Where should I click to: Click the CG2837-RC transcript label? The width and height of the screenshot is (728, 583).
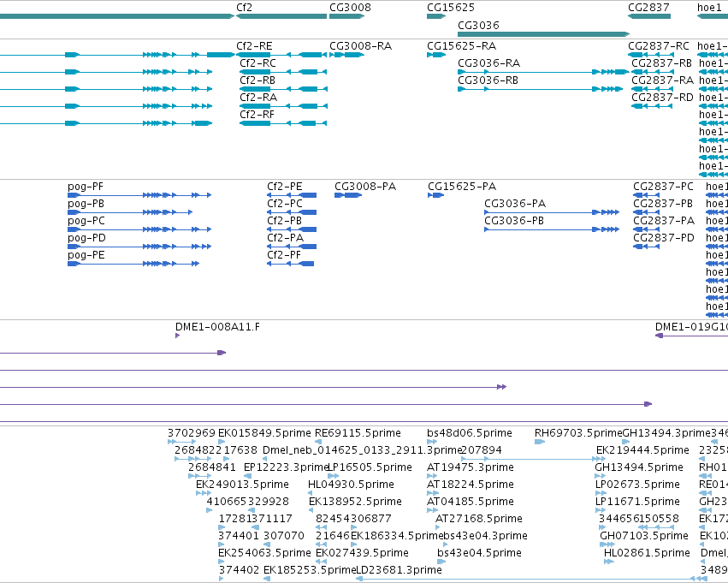659,46
